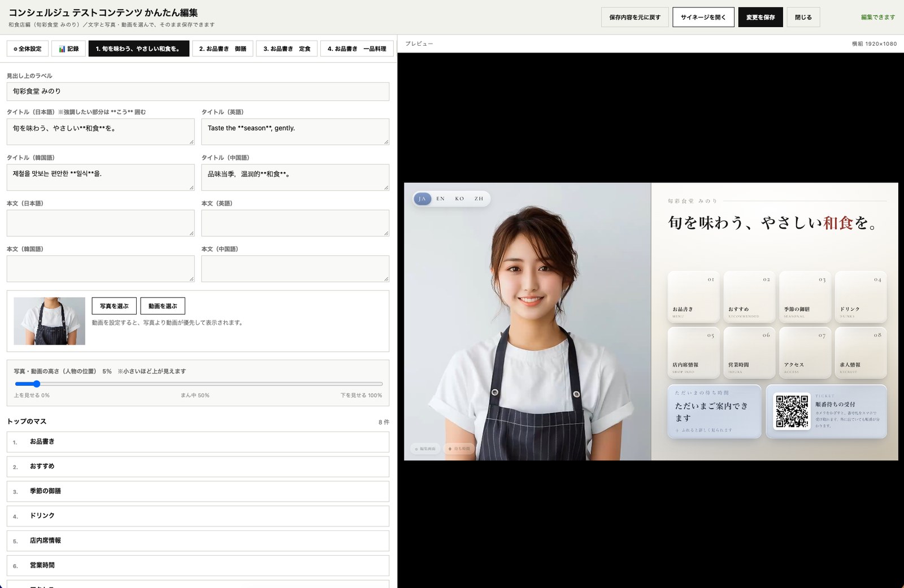904x588 pixels.
Task: Open the 06 営業時間 tile in preview
Action: pos(749,352)
